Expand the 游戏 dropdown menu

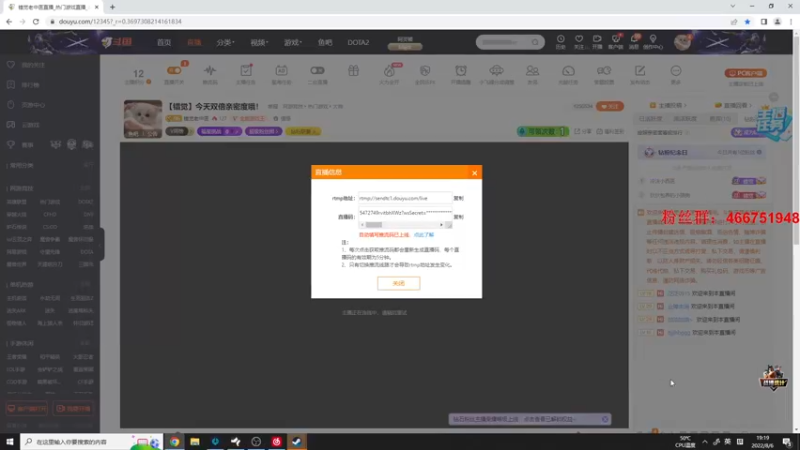click(x=293, y=42)
